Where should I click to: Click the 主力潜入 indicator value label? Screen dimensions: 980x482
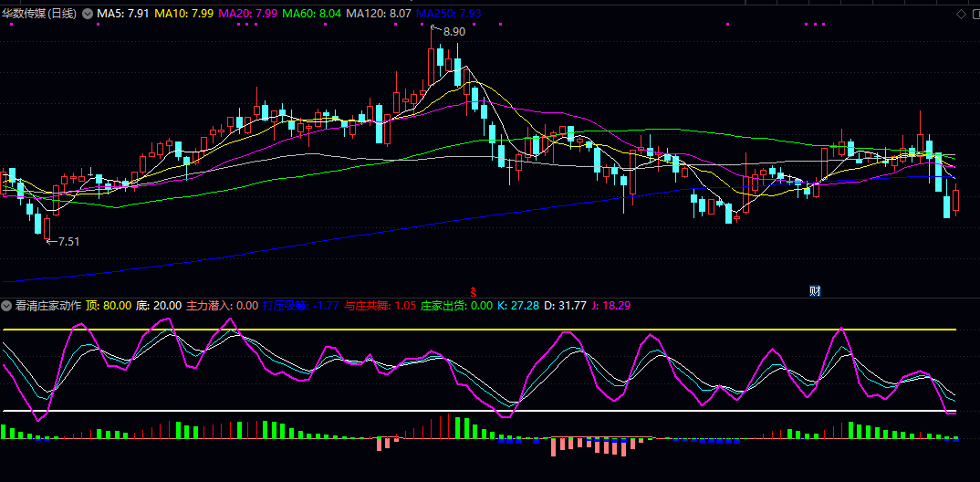(x=222, y=306)
